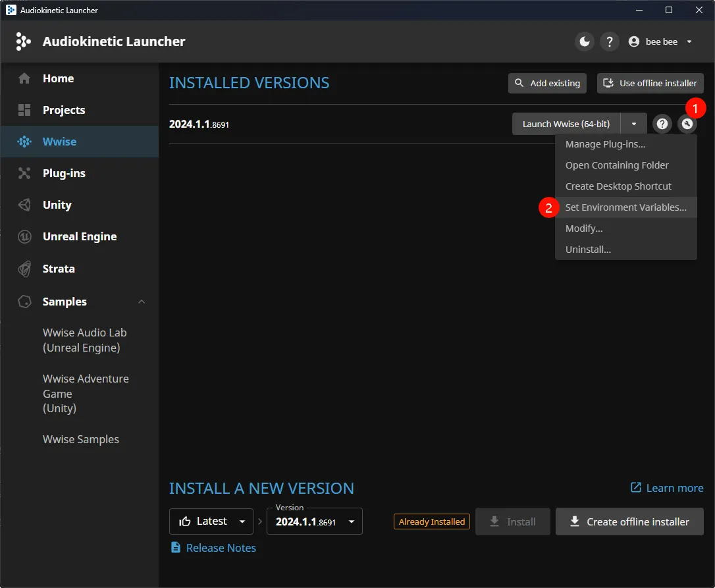The height and width of the screenshot is (588, 715).
Task: Open the Release Notes link
Action: [x=221, y=548]
